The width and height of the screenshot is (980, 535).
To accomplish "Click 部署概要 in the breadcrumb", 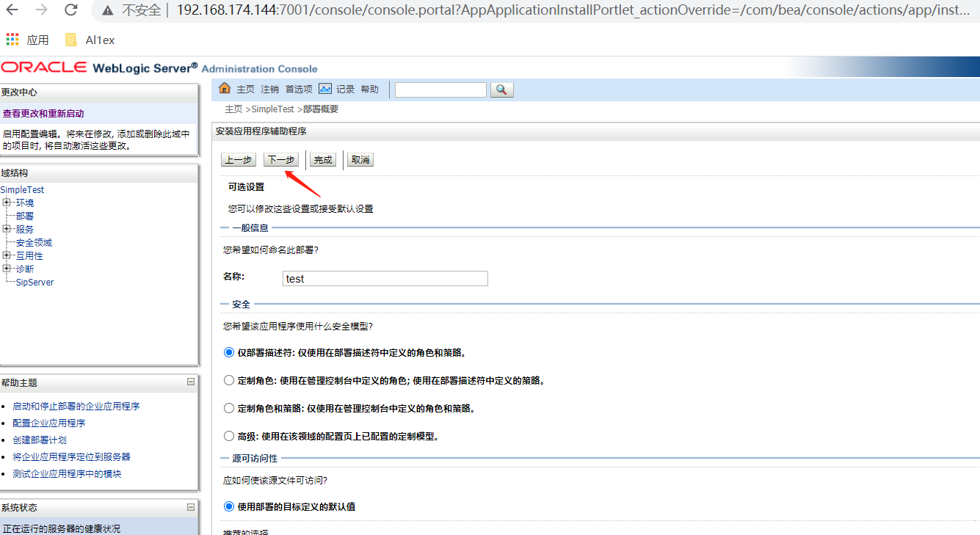I will tap(321, 109).
